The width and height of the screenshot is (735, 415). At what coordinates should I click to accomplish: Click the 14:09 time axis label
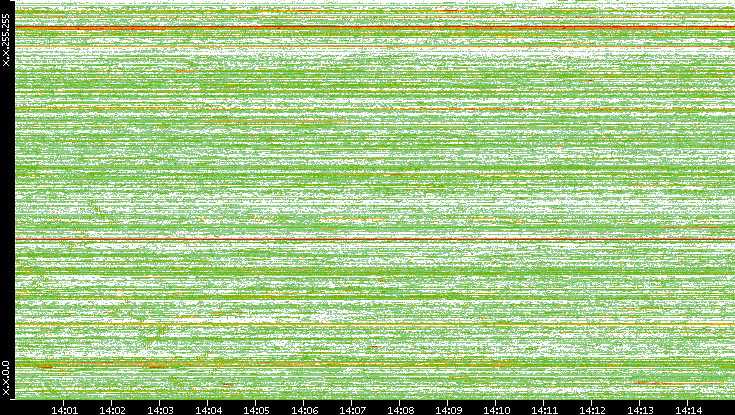[449, 410]
